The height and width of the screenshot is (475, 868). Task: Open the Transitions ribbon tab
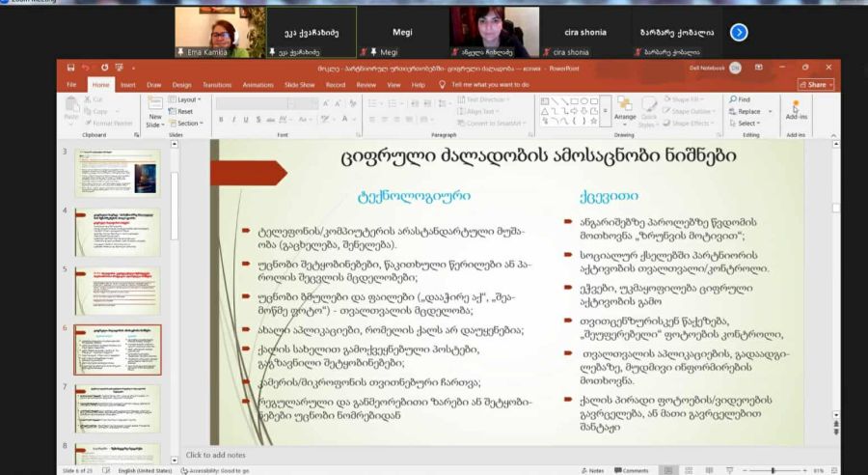(217, 85)
